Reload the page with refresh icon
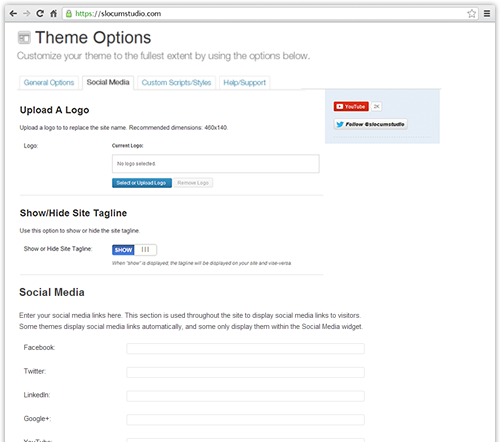The height and width of the screenshot is (442, 500). point(40,14)
